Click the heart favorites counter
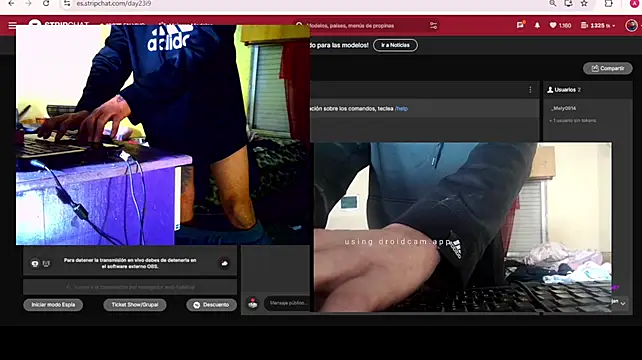The height and width of the screenshot is (360, 642). (560, 25)
